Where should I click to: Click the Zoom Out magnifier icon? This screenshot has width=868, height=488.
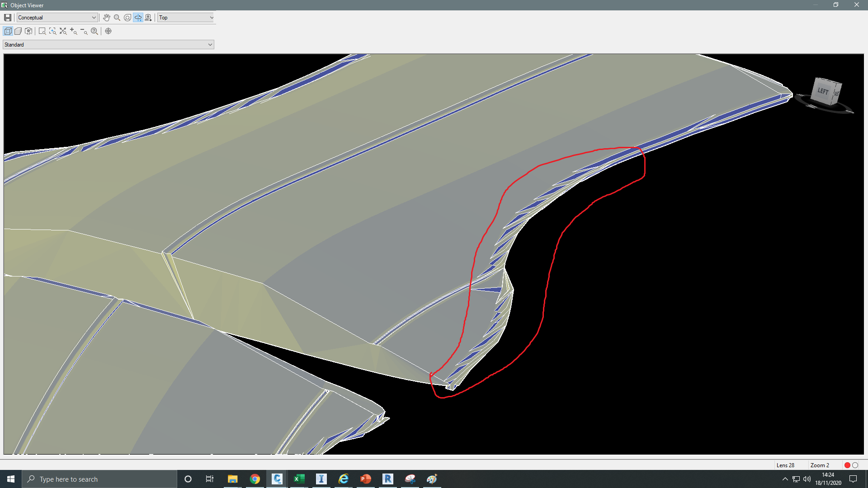pyautogui.click(x=84, y=31)
